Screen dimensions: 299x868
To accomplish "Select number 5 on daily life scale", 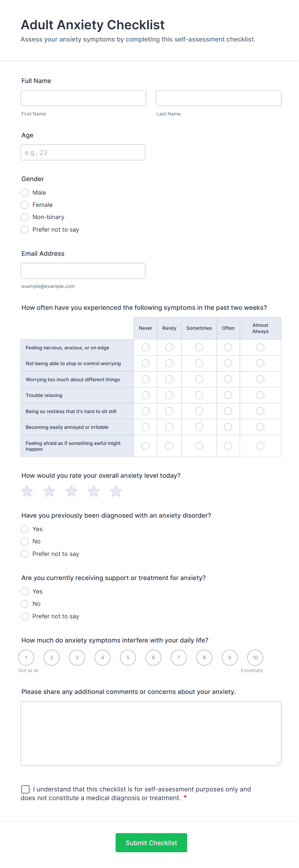I will click(x=128, y=657).
